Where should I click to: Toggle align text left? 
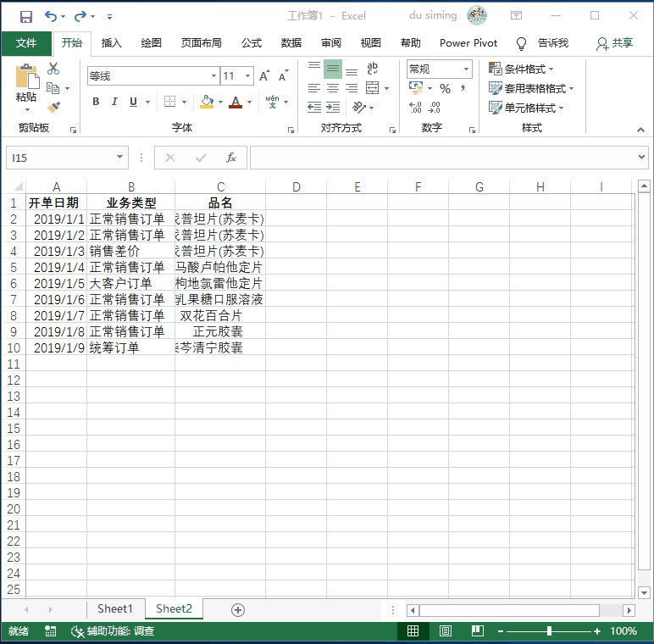pyautogui.click(x=314, y=88)
